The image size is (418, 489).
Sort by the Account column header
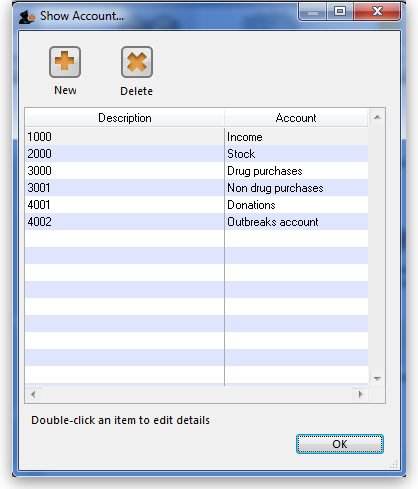coord(296,118)
